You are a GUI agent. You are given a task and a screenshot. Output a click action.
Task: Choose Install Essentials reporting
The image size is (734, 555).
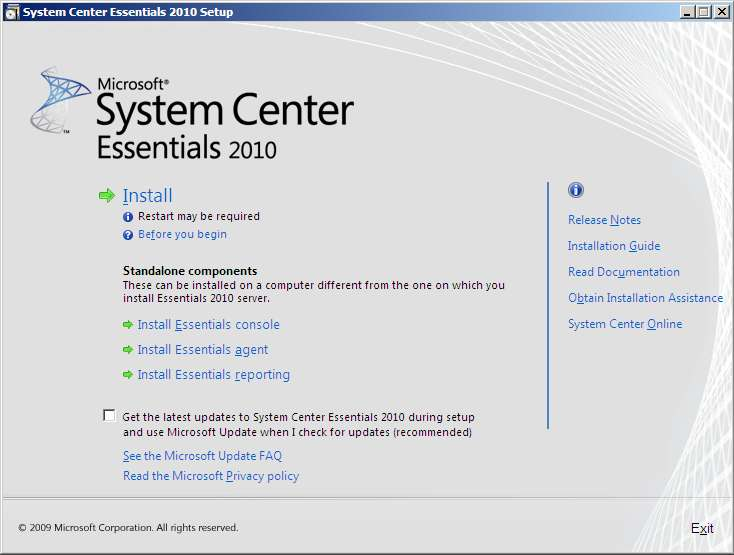[x=213, y=375]
